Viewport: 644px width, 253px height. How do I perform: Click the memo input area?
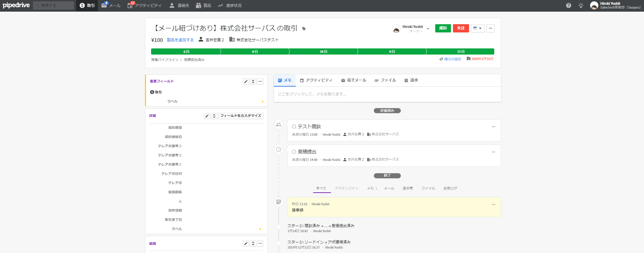pos(387,94)
